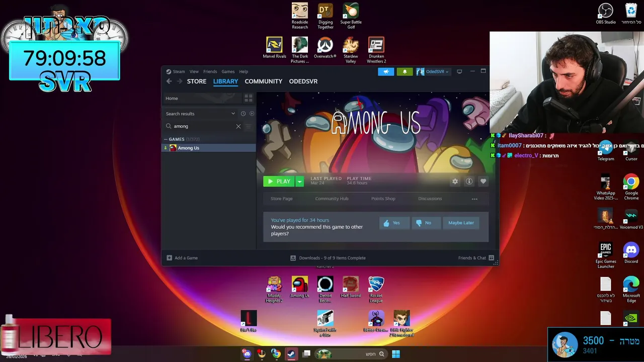This screenshot has height=362, width=644.
Task: Recommend the game with Yes
Action: 393,223
